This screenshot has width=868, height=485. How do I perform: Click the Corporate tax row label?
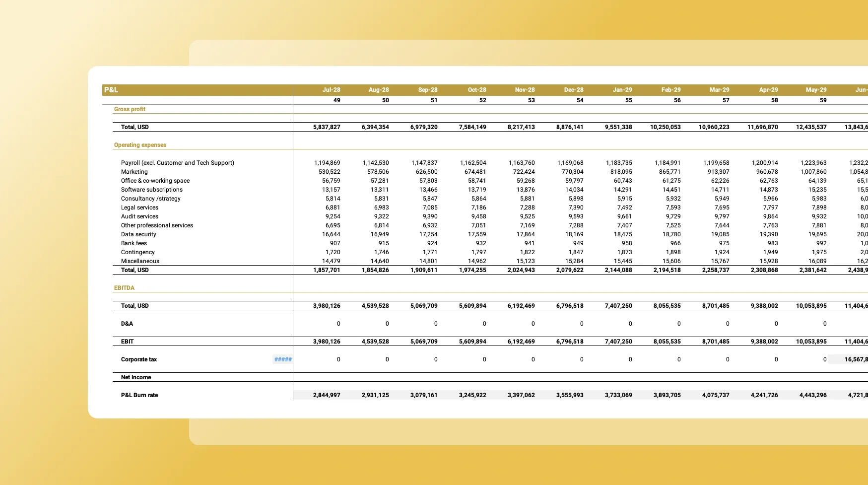coord(138,359)
